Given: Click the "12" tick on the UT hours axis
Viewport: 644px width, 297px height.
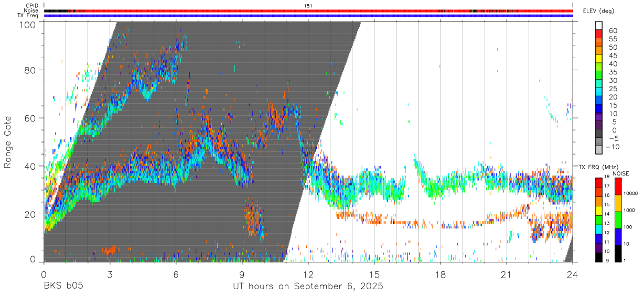Looking at the screenshot, I should tap(308, 274).
